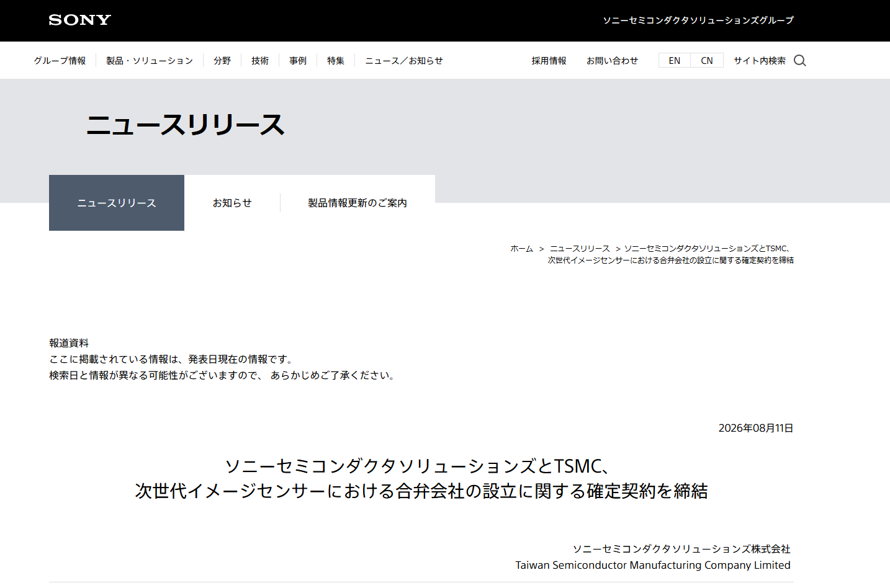Open the 特集 menu
Screen dimensions: 890x588
click(x=336, y=61)
